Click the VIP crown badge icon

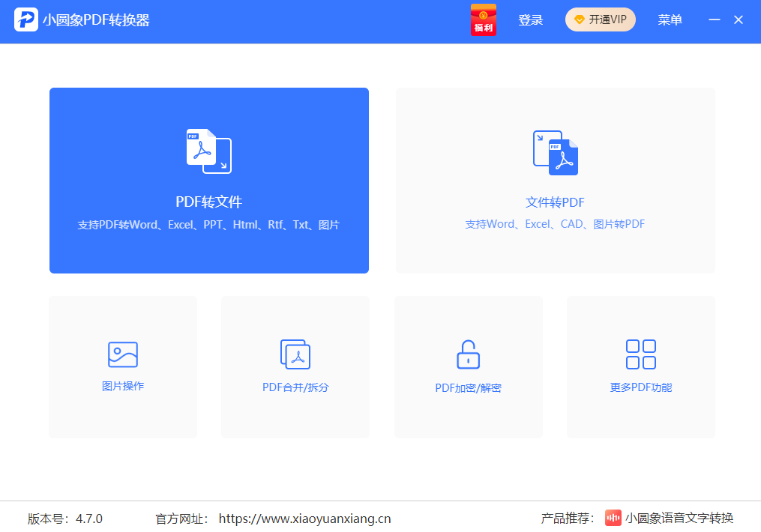coord(579,19)
